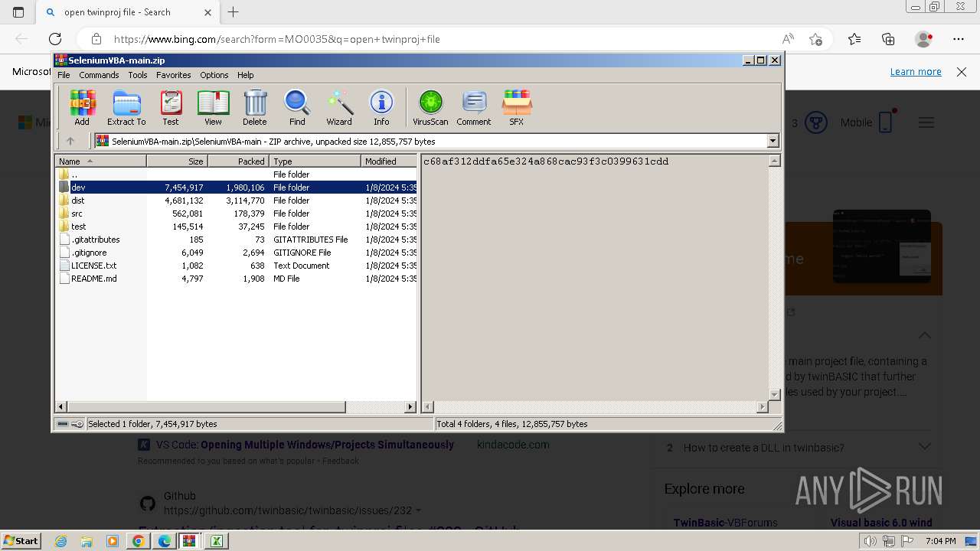Open Bing hamburger menu
The height and width of the screenshot is (551, 980).
(926, 122)
